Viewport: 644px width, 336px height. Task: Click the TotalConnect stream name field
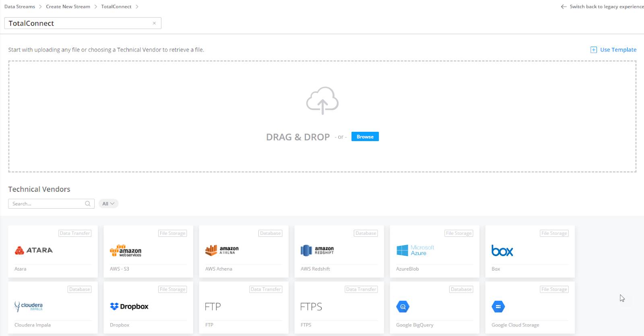[83, 23]
